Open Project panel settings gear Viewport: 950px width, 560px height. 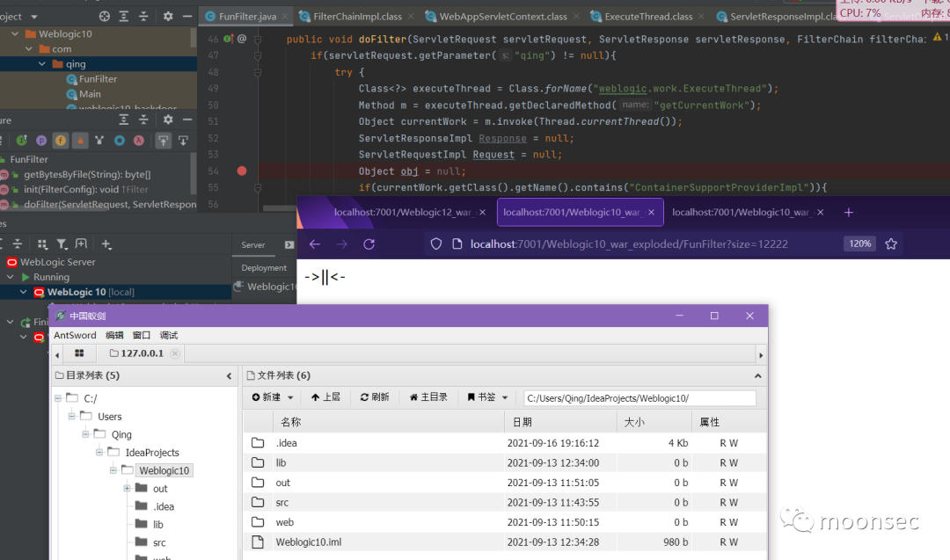(168, 17)
